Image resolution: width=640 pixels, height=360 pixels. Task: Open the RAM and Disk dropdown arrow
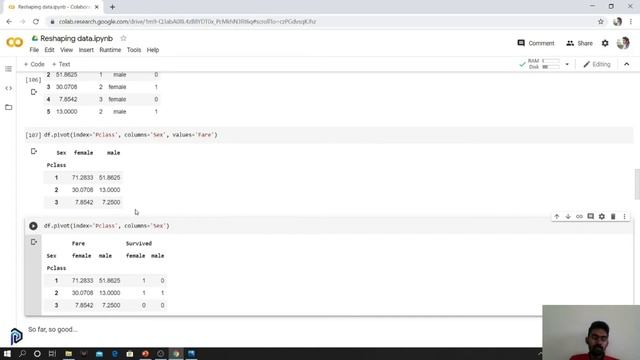click(567, 64)
